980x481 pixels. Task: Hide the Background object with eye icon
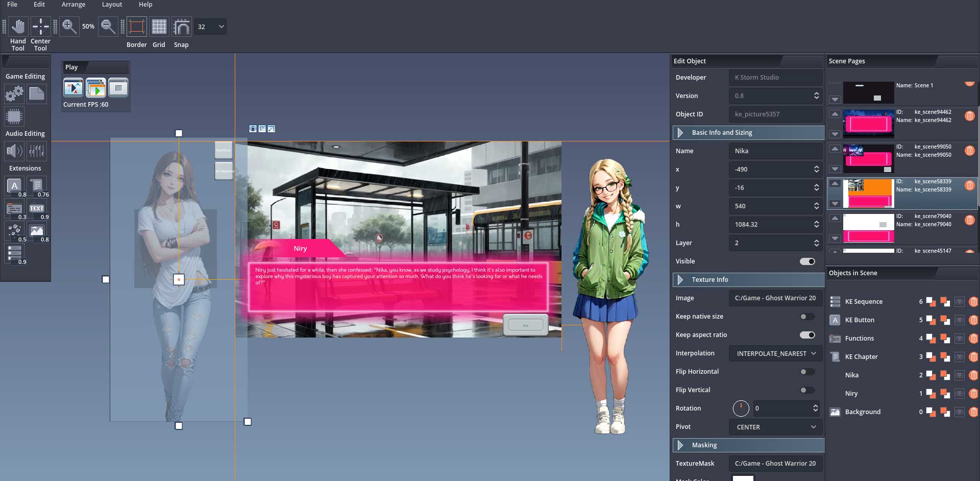(959, 412)
